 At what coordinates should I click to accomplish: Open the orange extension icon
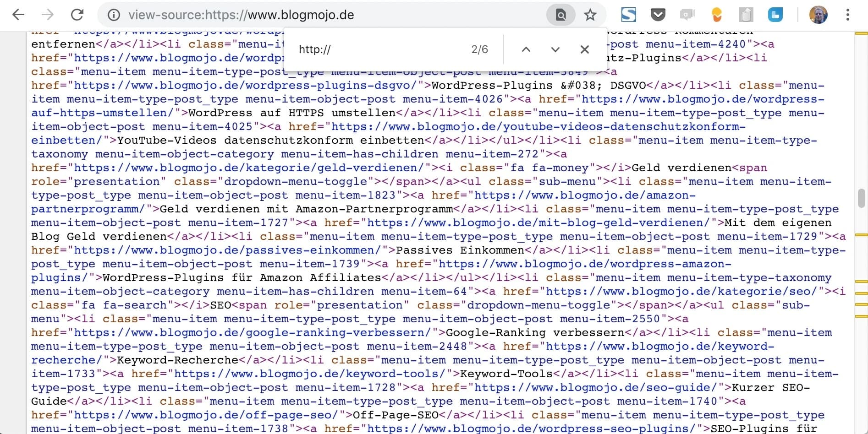tap(717, 15)
